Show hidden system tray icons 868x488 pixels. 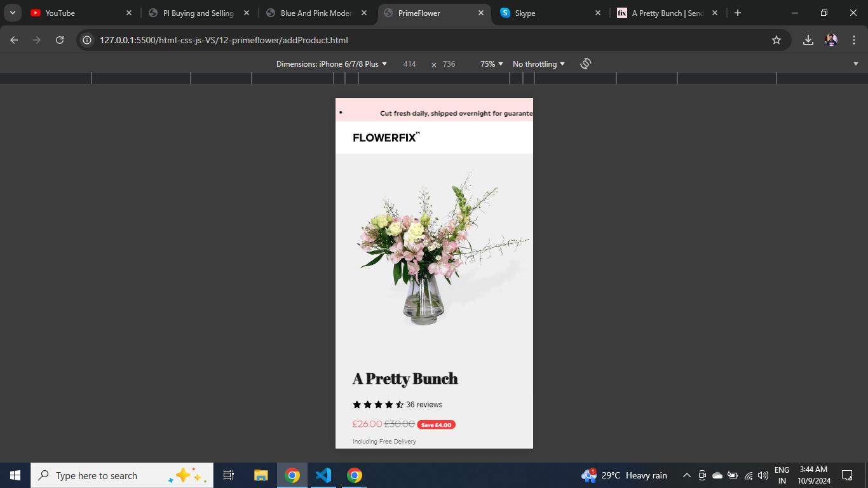pos(687,475)
